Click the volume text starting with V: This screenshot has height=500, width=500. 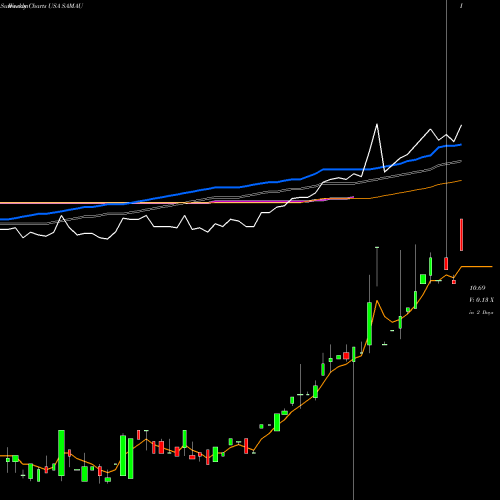(x=481, y=300)
